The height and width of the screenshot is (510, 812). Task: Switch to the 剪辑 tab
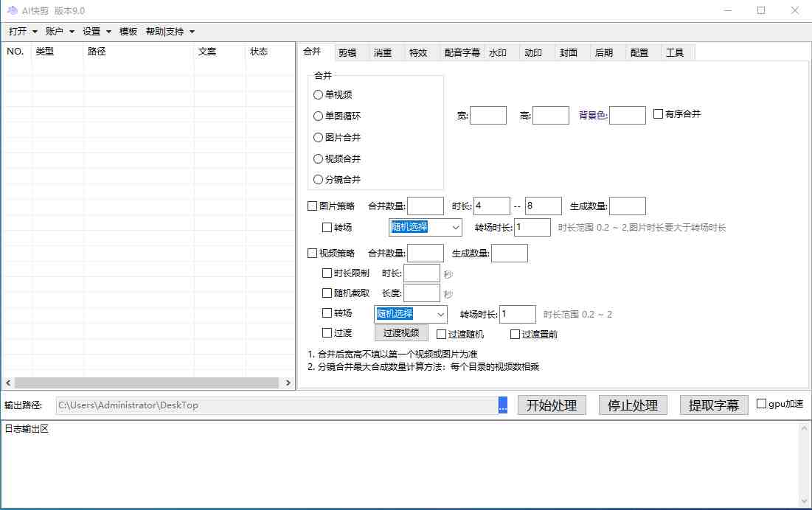(347, 52)
